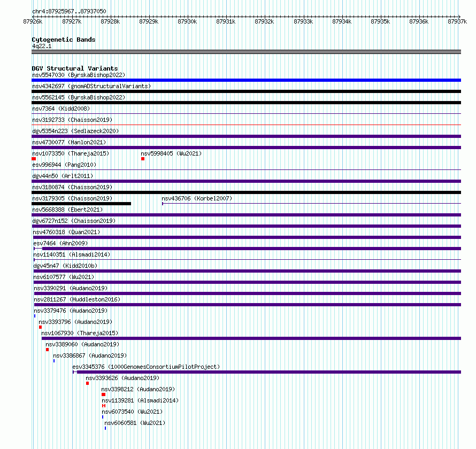Click the 87927k ruler position
This screenshot has height=449, width=476.
click(72, 21)
